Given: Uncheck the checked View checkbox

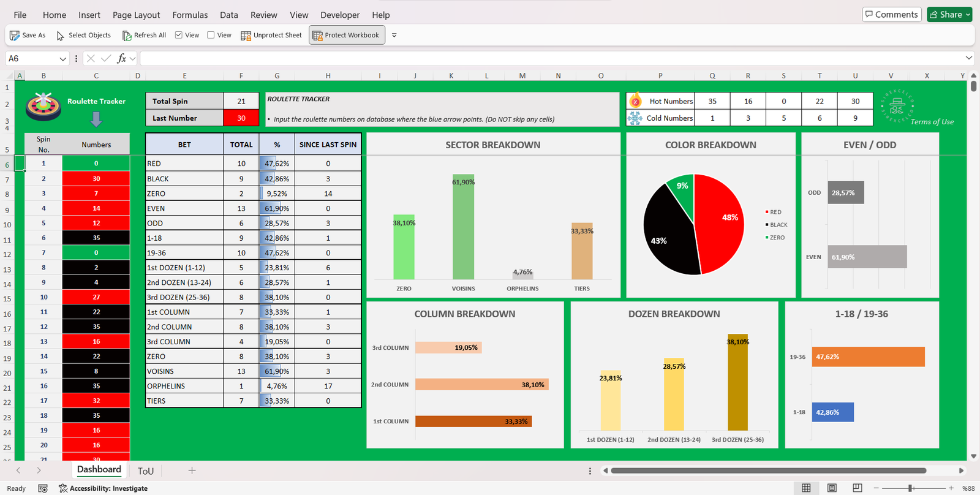Looking at the screenshot, I should pyautogui.click(x=179, y=36).
